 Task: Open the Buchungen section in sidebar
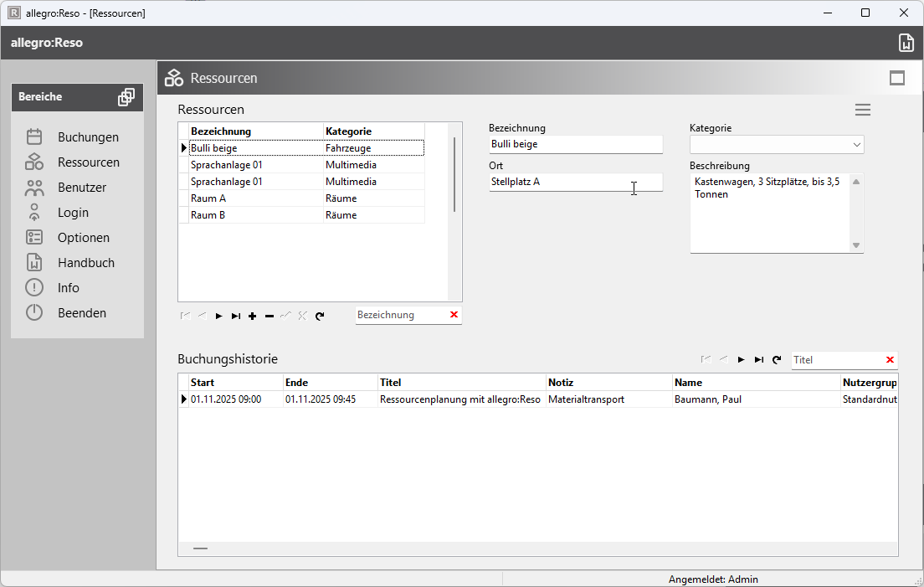coord(88,137)
